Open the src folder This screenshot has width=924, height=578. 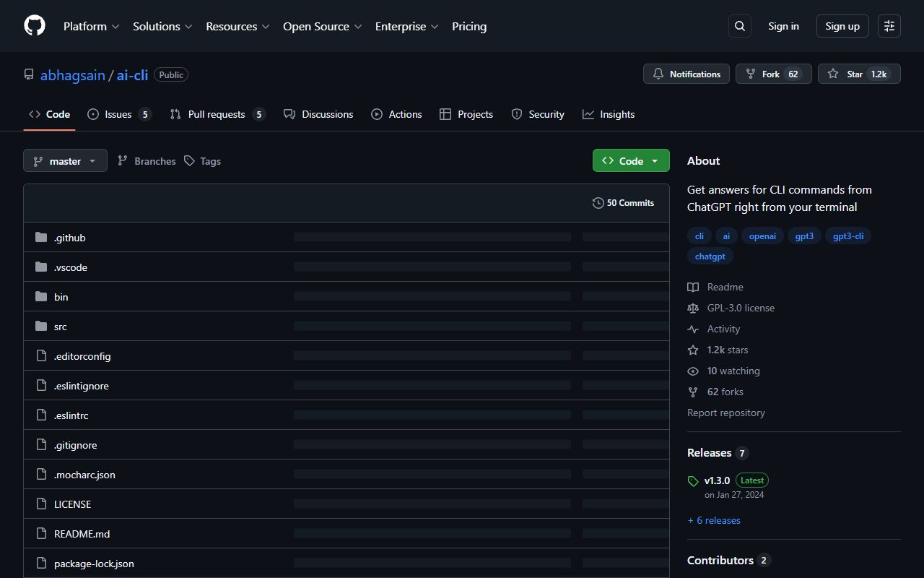pyautogui.click(x=60, y=326)
